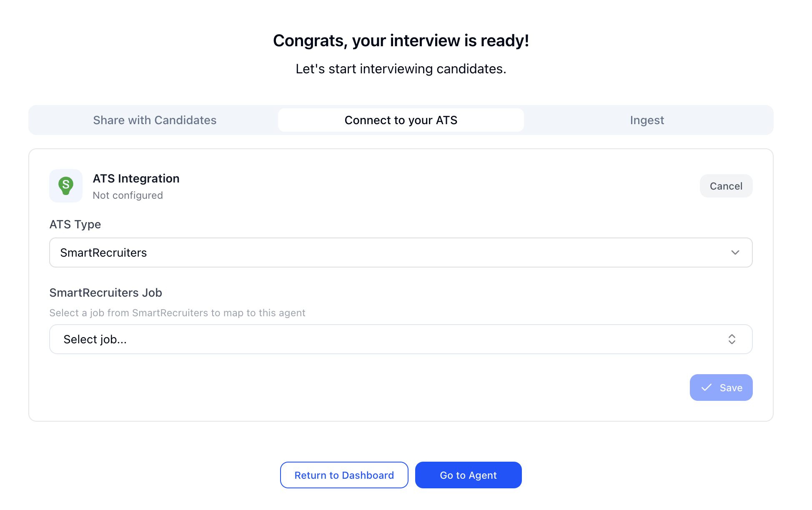The height and width of the screenshot is (510, 812).
Task: Select the Connect to your ATS tab
Action: 401,120
